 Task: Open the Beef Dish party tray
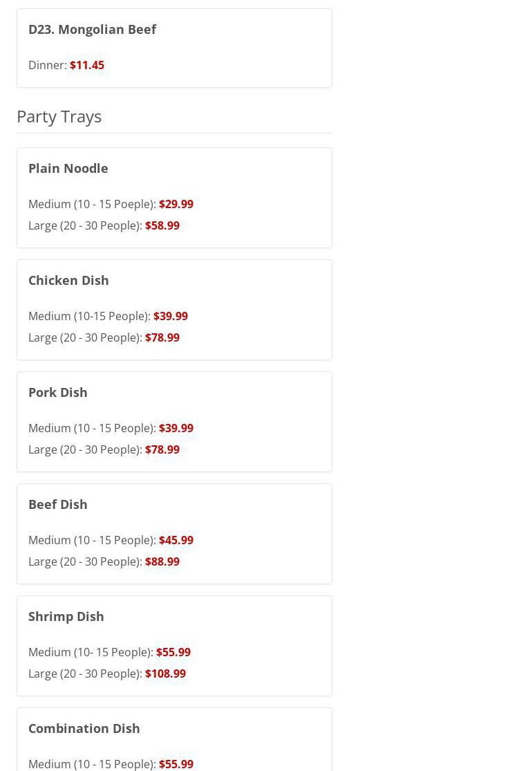tap(58, 504)
